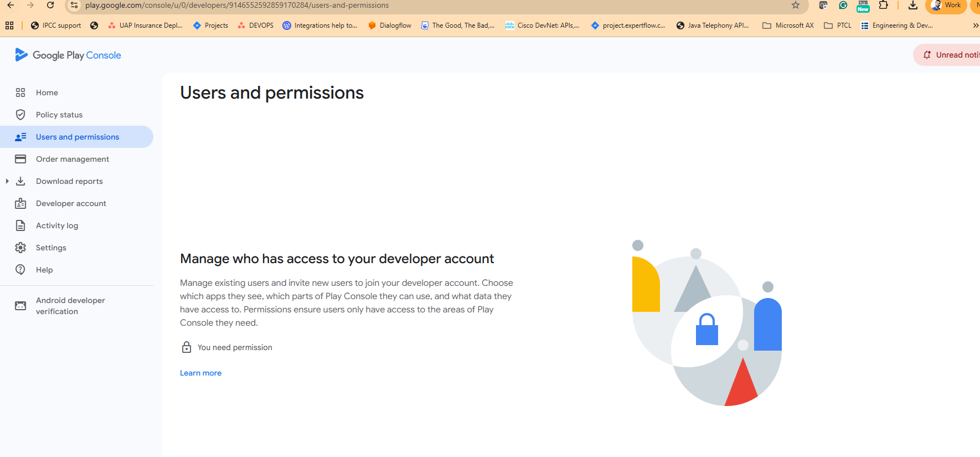The image size is (980, 457).
Task: Reload the page in the browser
Action: pos(50,6)
